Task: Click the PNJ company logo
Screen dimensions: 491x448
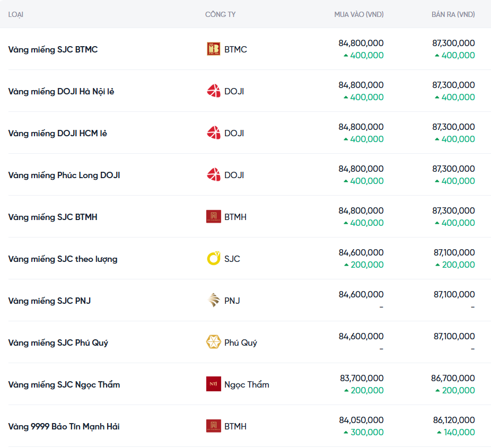Action: pos(213,301)
